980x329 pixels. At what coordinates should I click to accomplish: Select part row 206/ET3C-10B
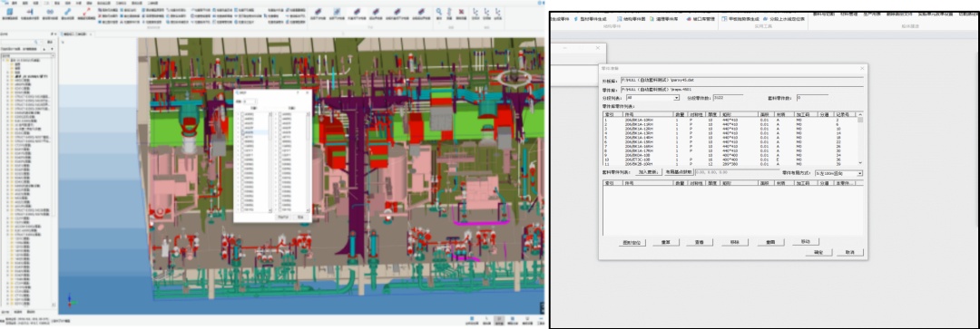pyautogui.click(x=729, y=160)
